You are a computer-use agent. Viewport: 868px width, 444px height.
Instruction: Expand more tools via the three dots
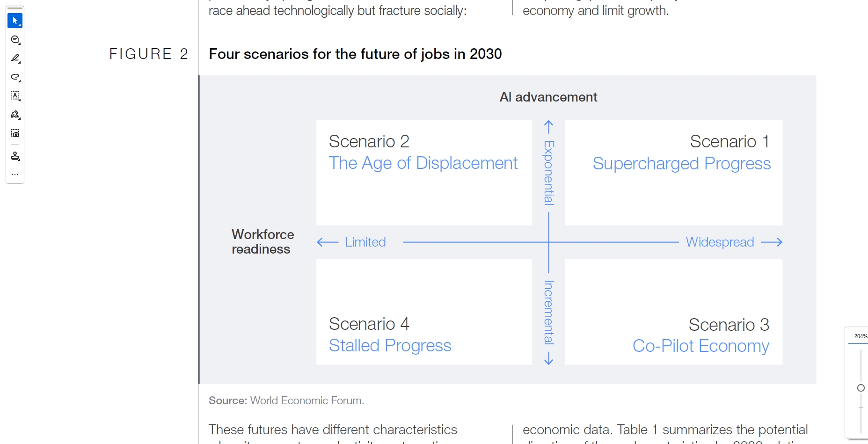15,174
